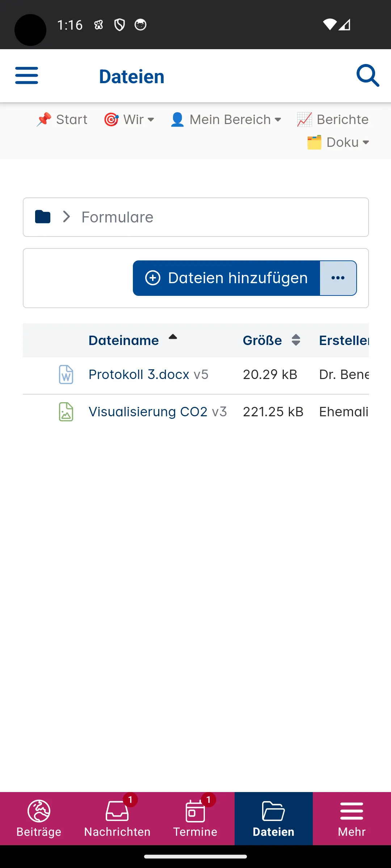Open the hamburger navigation menu
Image resolution: width=391 pixels, height=868 pixels.
[26, 76]
